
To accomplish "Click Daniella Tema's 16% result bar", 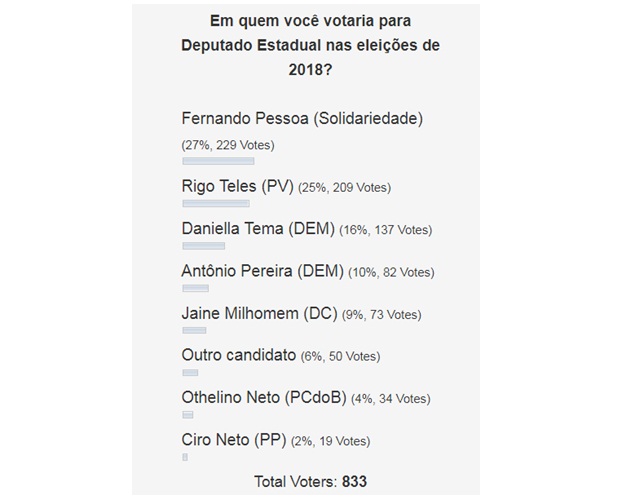I will tap(203, 246).
